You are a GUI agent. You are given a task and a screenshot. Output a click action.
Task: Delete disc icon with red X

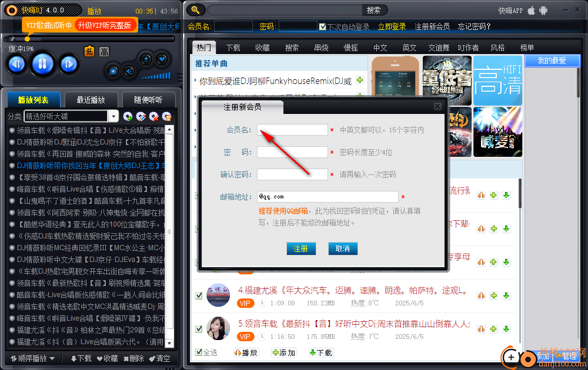[153, 116]
